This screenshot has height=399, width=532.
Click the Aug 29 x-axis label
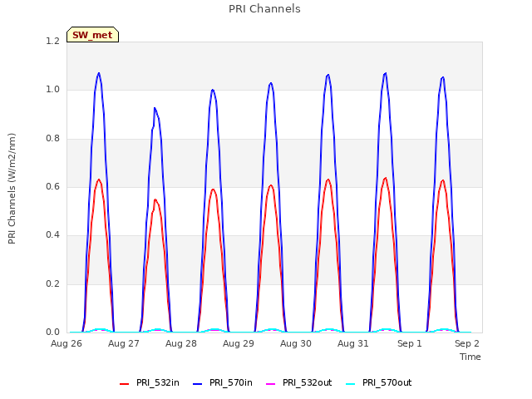click(239, 343)
